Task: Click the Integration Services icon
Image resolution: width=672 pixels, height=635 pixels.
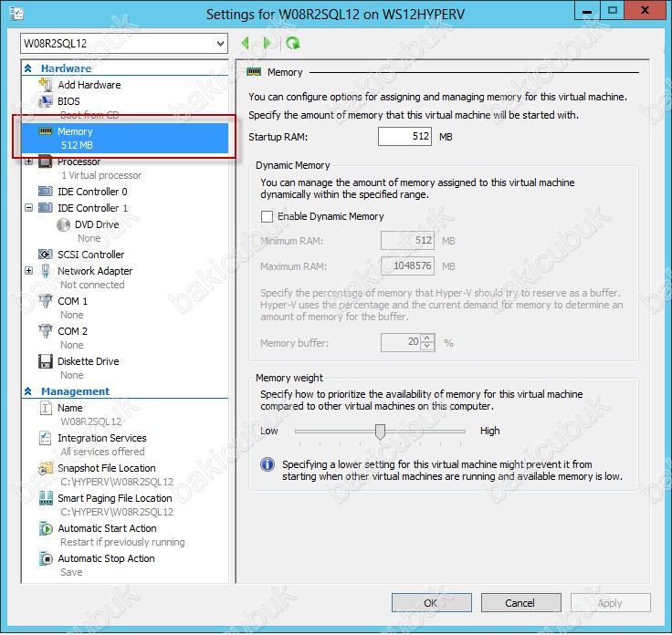Action: pos(46,438)
